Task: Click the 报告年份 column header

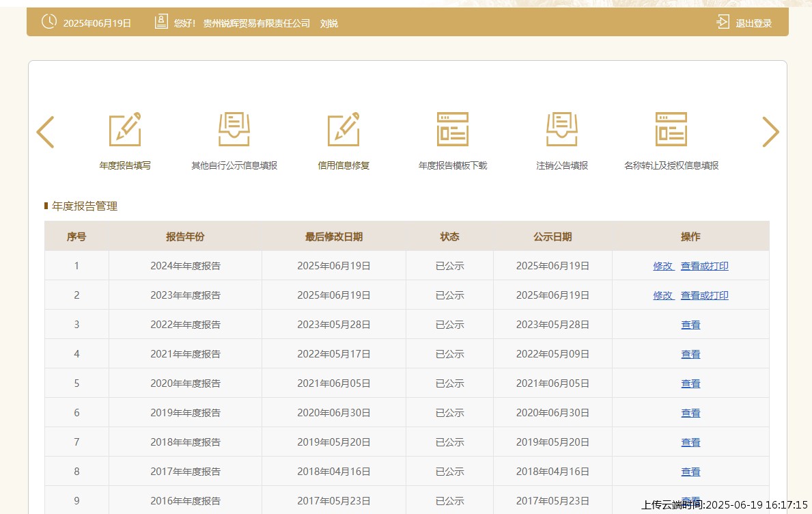Action: pyautogui.click(x=185, y=236)
